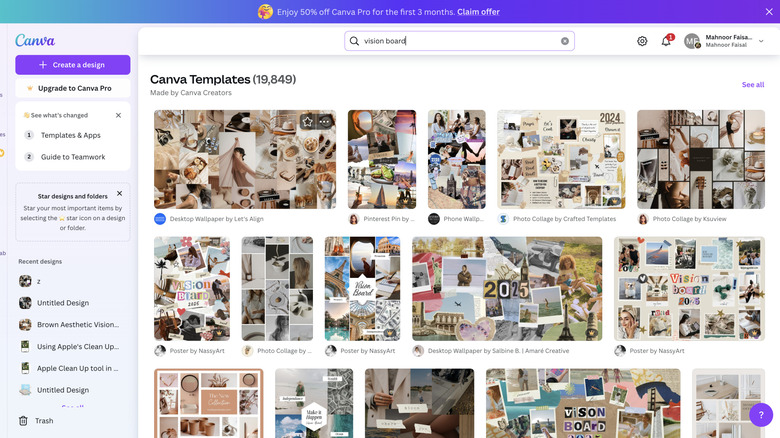Viewport: 780px width, 438px height.
Task: Open the Phone Wallpaper template thumbnail
Action: tap(457, 159)
